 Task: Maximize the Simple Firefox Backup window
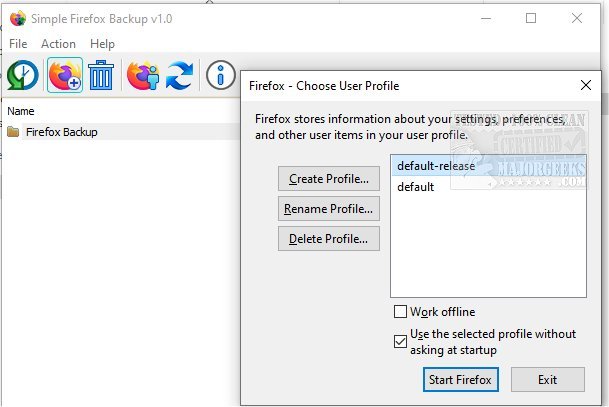pyautogui.click(x=531, y=18)
